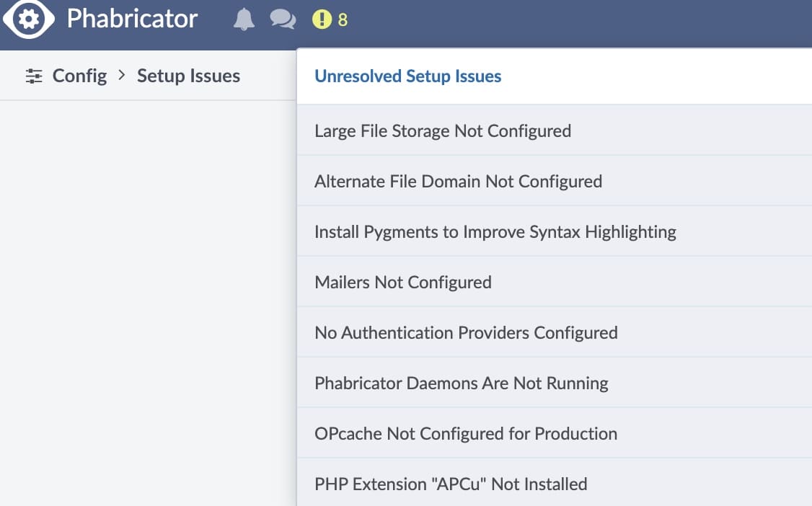The image size is (812, 506).
Task: Click the yellow setup warning icon
Action: click(x=322, y=19)
